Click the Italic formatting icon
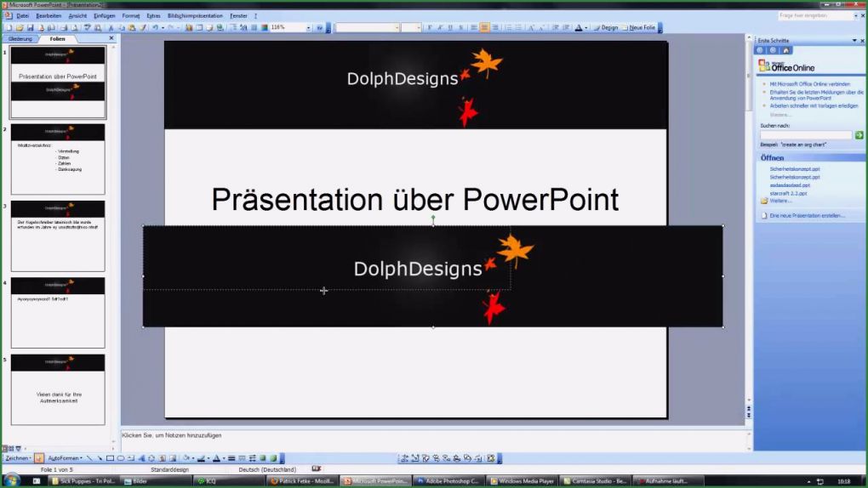Viewport: 868px width, 488px height. click(x=440, y=28)
